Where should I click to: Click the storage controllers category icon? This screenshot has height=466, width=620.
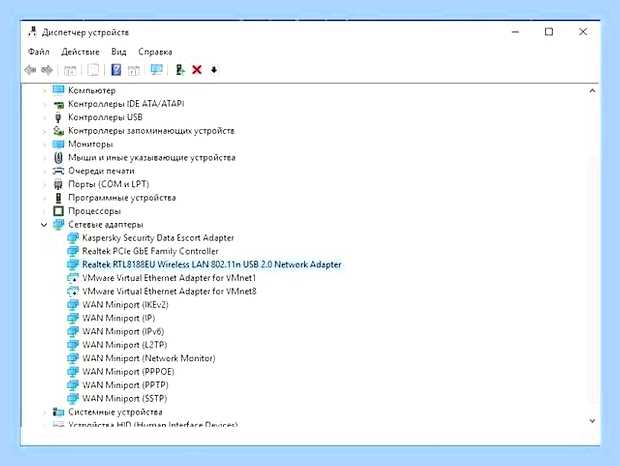(x=58, y=130)
